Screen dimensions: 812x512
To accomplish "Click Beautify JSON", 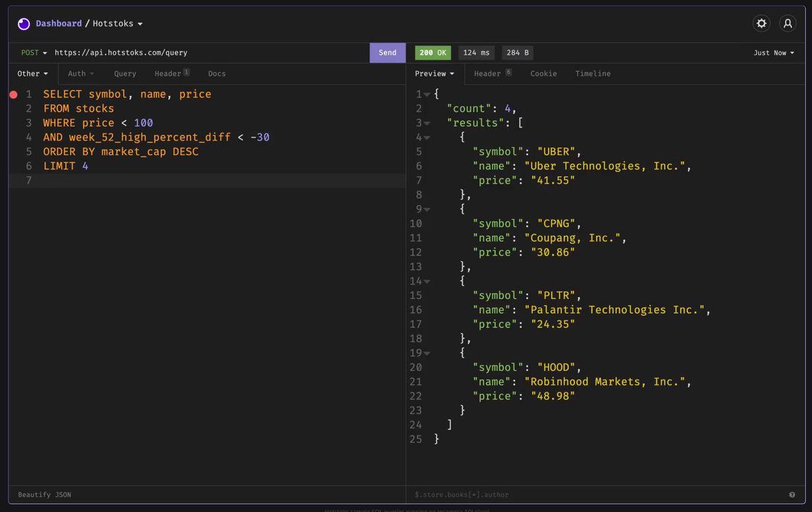I will pos(45,495).
